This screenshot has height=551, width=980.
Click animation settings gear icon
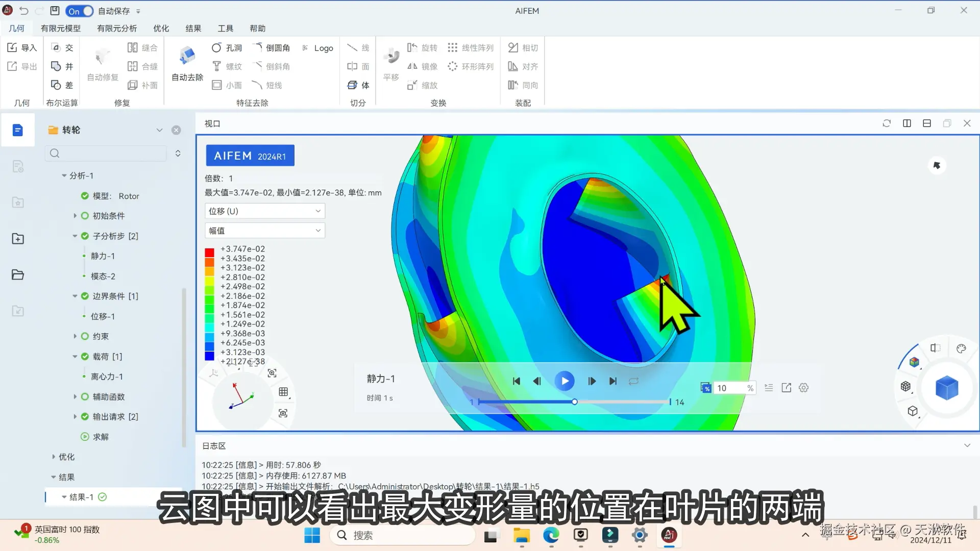pyautogui.click(x=804, y=388)
